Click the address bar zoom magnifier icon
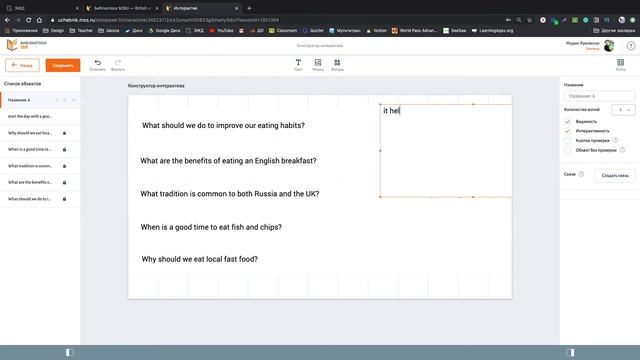This screenshot has height=360, width=640. coord(518,20)
